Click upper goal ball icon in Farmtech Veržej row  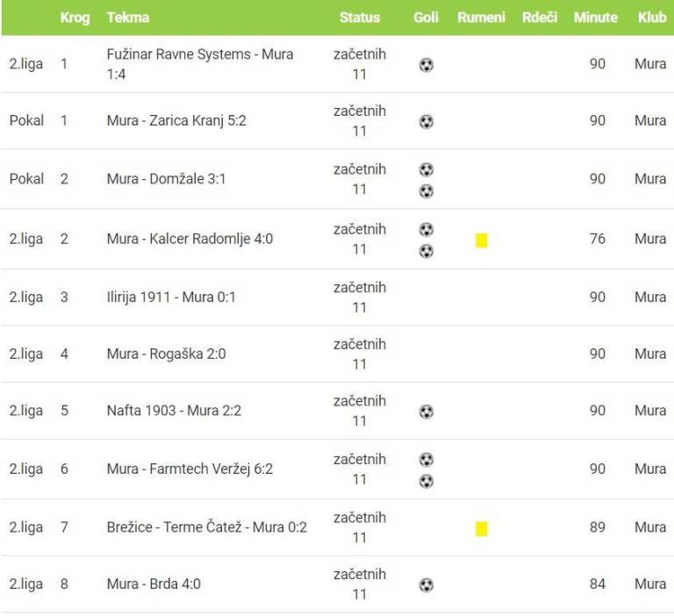tap(426, 459)
